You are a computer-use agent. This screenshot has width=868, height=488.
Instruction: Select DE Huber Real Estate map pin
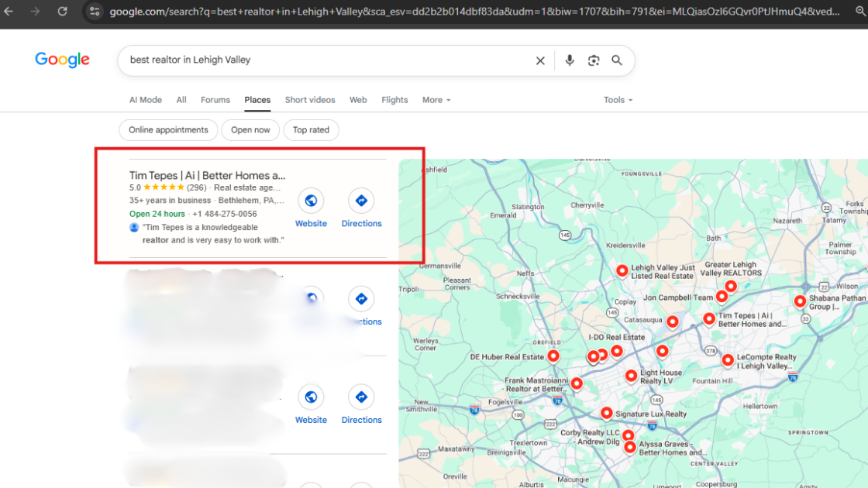[x=553, y=356]
